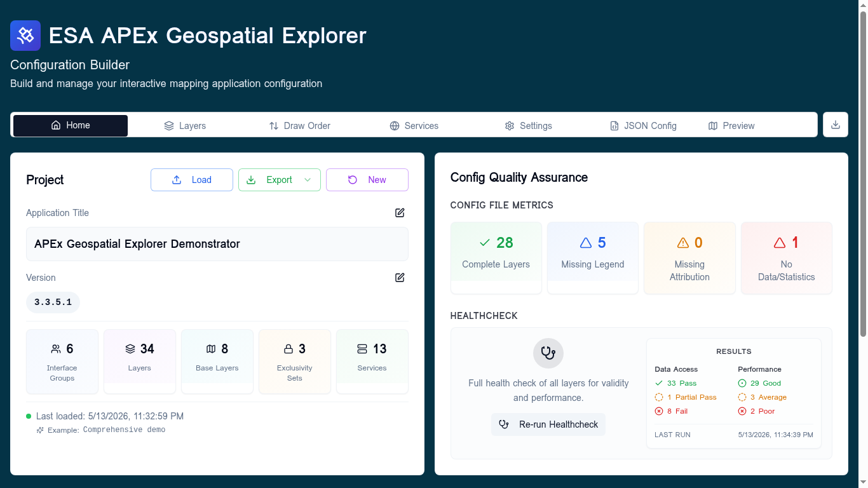Click Re-run Healthcheck button

click(x=548, y=424)
